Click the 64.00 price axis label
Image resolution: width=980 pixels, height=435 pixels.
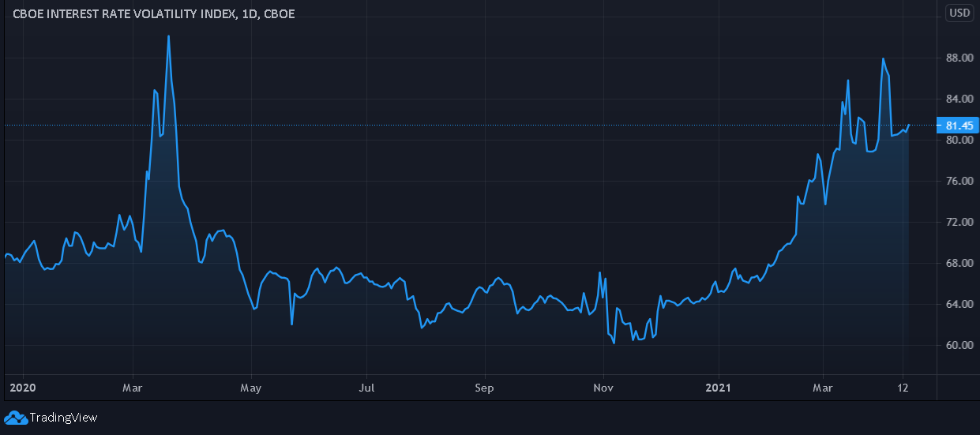click(958, 304)
